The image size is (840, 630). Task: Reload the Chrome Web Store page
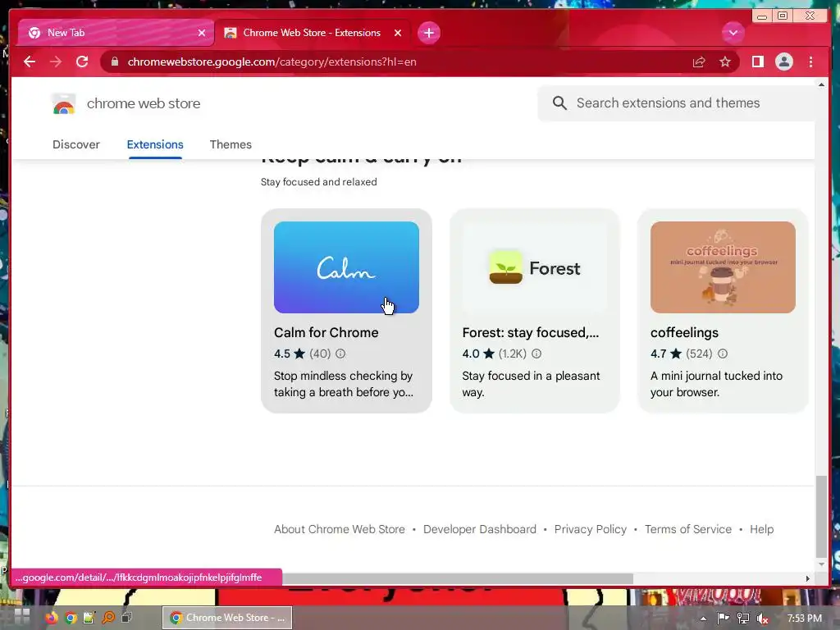pos(82,62)
